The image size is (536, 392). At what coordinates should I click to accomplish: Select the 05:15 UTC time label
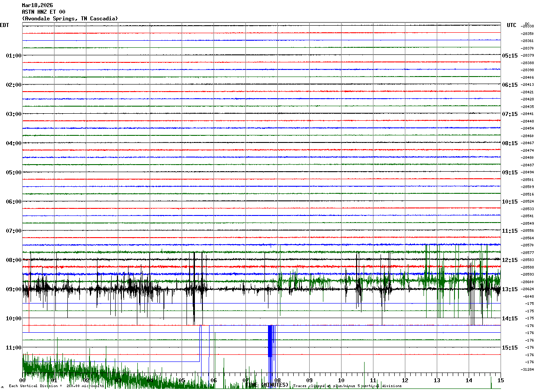point(510,56)
